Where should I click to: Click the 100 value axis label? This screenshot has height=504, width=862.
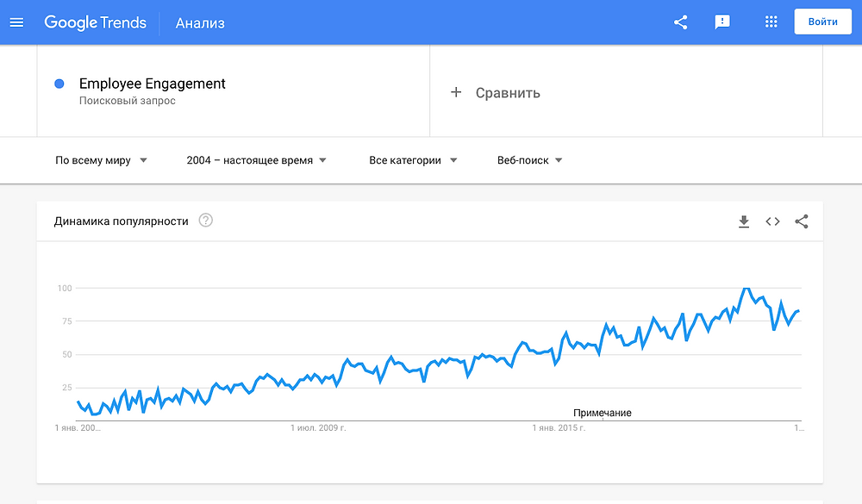point(65,288)
